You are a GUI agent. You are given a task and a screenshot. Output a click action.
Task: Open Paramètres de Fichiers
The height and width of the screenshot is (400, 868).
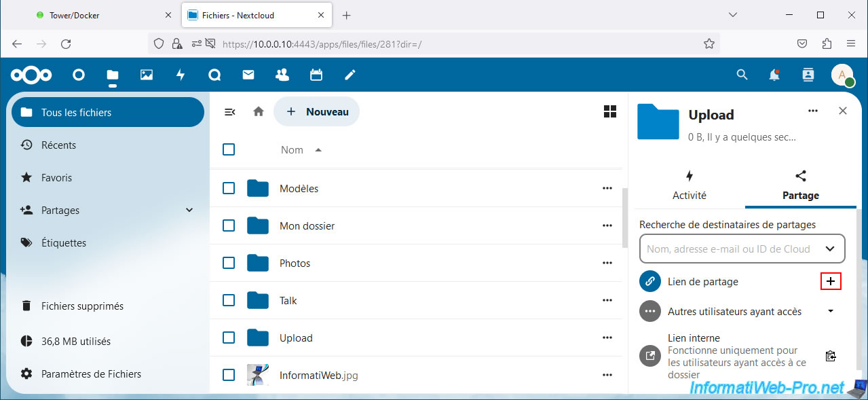tap(91, 374)
